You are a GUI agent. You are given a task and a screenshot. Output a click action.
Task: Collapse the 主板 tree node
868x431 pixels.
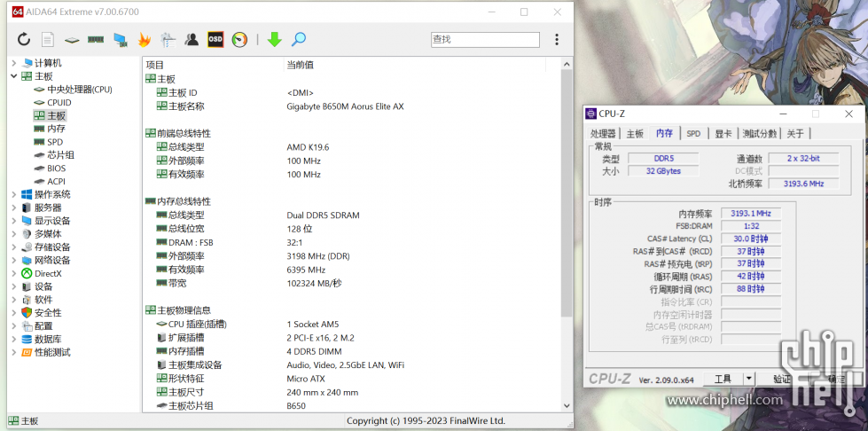point(14,76)
